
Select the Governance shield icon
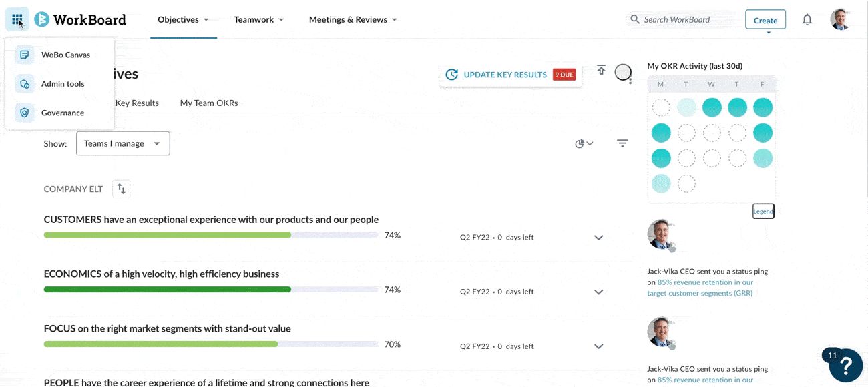tap(25, 113)
